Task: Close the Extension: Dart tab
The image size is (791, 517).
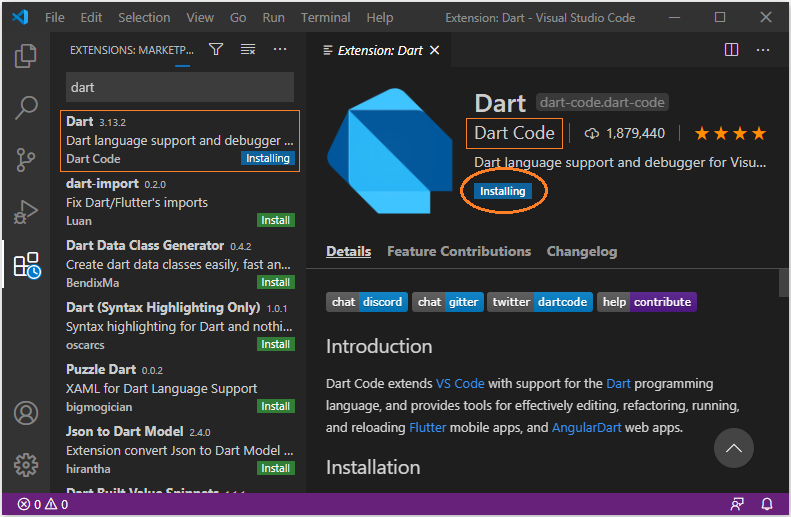Action: pyautogui.click(x=434, y=50)
